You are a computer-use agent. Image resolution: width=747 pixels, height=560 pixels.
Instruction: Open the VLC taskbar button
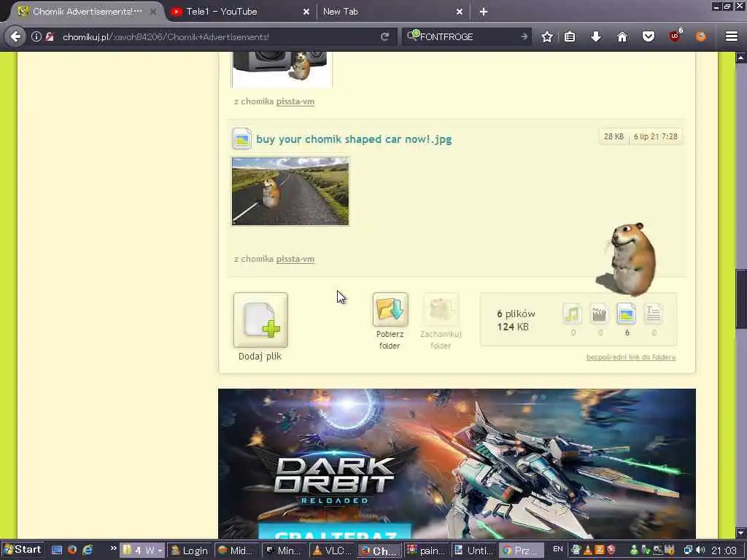point(332,551)
